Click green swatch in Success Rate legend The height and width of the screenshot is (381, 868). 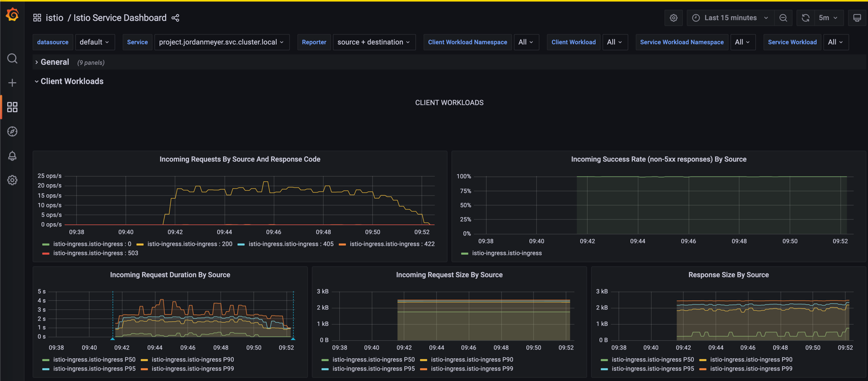point(465,254)
